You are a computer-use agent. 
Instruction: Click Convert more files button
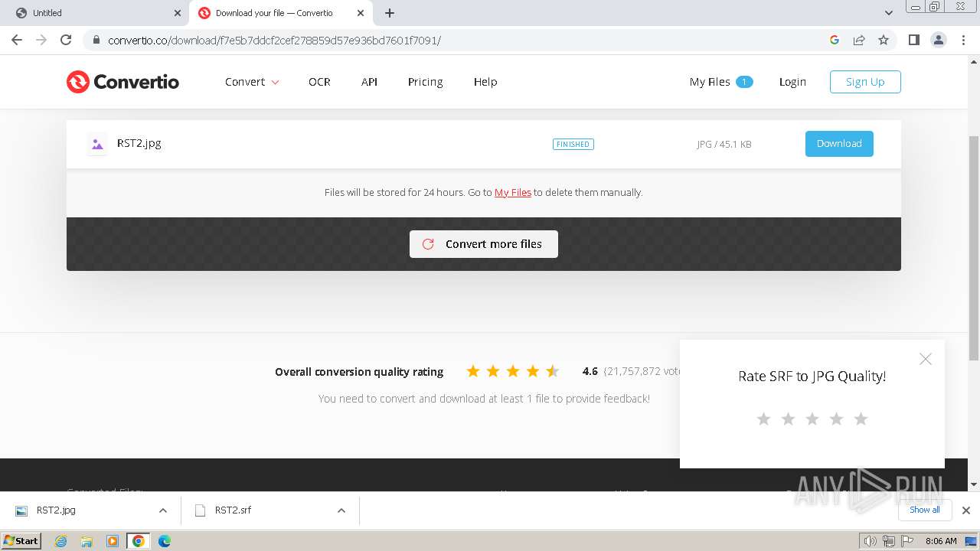(x=484, y=244)
